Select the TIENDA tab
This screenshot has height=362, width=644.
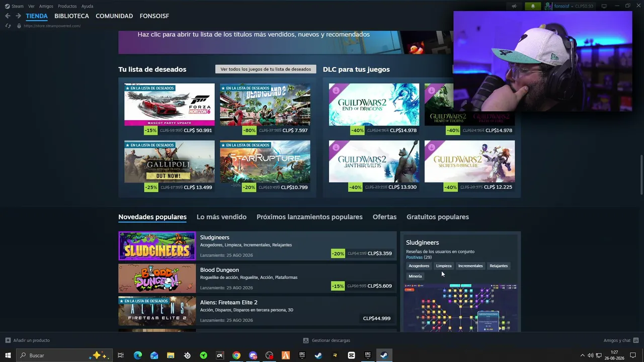[37, 16]
